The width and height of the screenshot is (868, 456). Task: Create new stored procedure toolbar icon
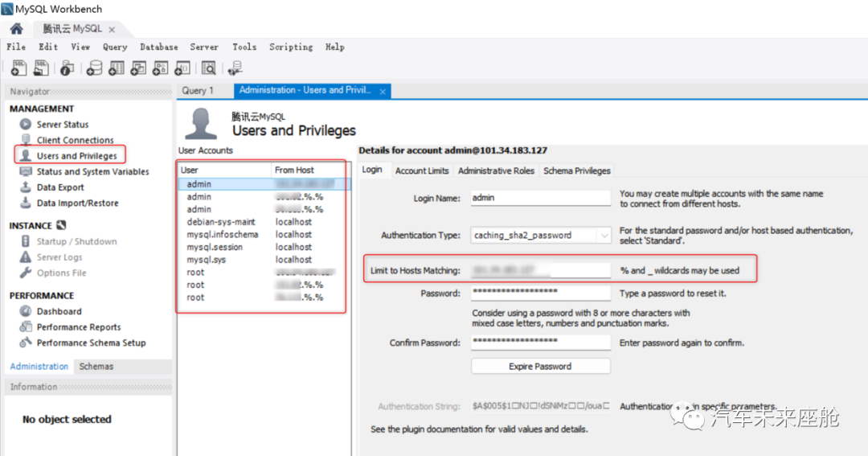(x=160, y=68)
